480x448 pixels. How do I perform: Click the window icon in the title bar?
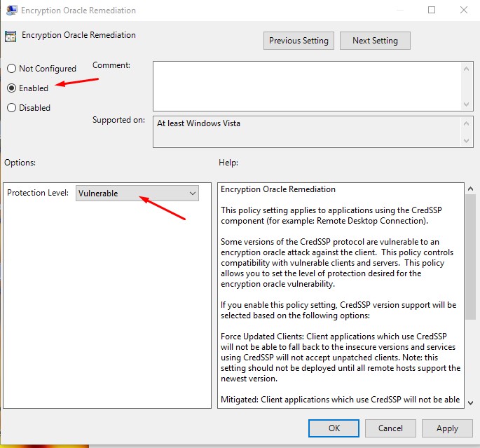click(x=11, y=11)
